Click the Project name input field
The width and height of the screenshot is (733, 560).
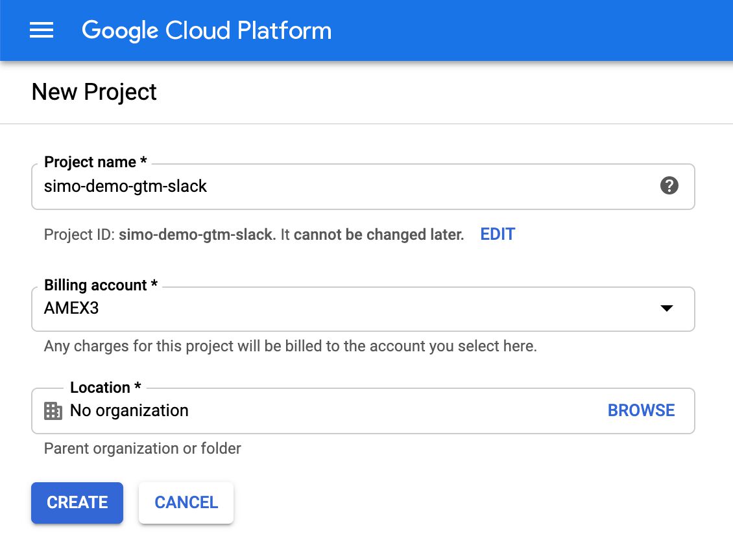(363, 187)
